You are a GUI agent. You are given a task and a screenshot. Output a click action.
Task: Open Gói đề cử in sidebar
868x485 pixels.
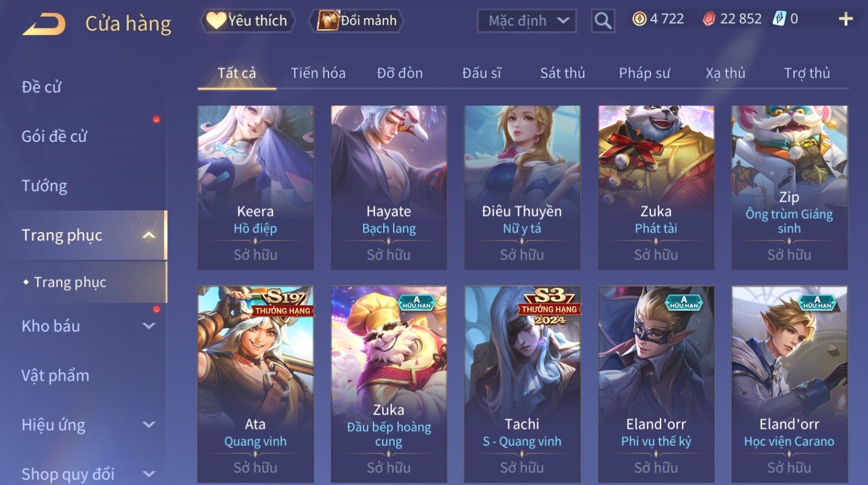(54, 137)
